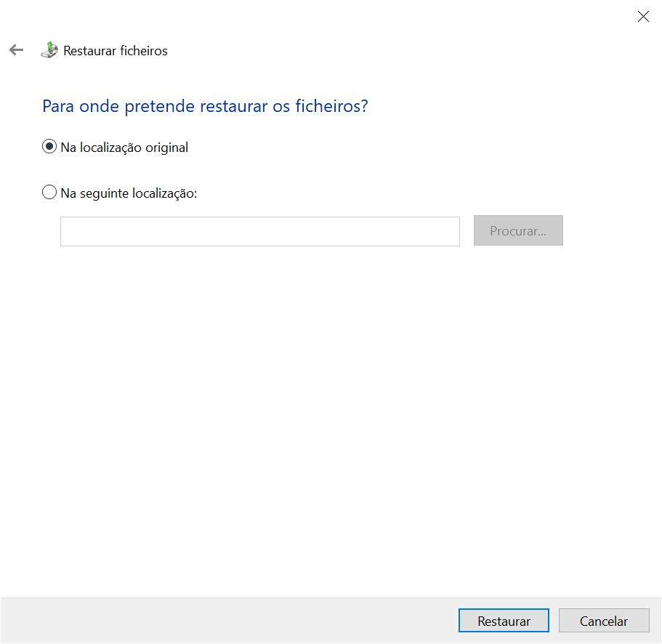Abort with the Cancelar button
Image resolution: width=662 pixels, height=644 pixels.
(603, 621)
